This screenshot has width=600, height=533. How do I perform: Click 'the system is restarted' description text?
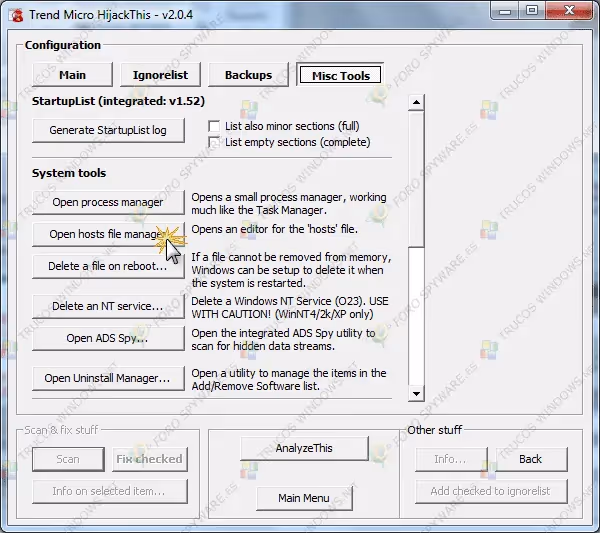[249, 283]
